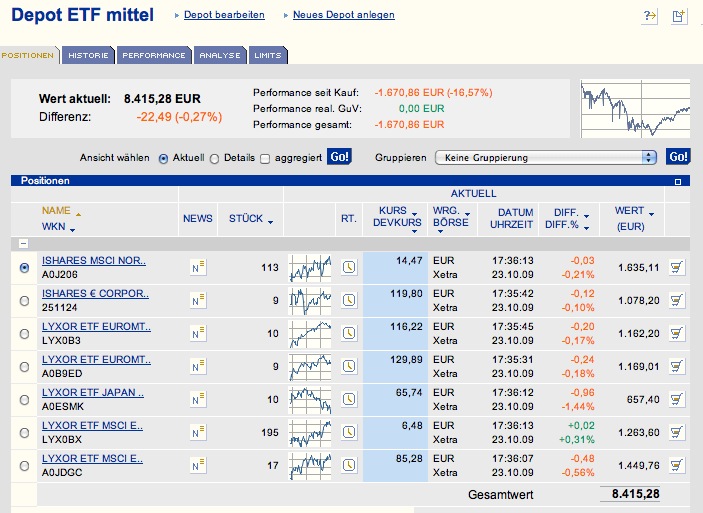Click realtime clock icon for LYX0B3 row
Screen dimensions: 703x513
(x=349, y=333)
